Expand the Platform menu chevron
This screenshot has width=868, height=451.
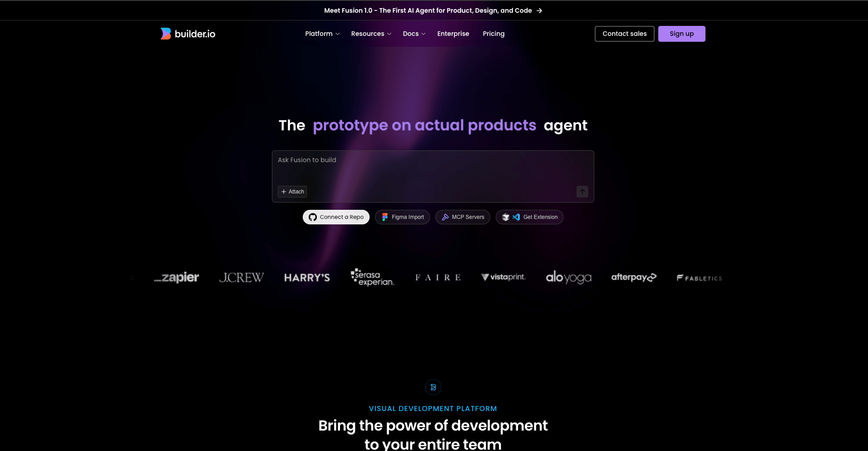pyautogui.click(x=337, y=34)
